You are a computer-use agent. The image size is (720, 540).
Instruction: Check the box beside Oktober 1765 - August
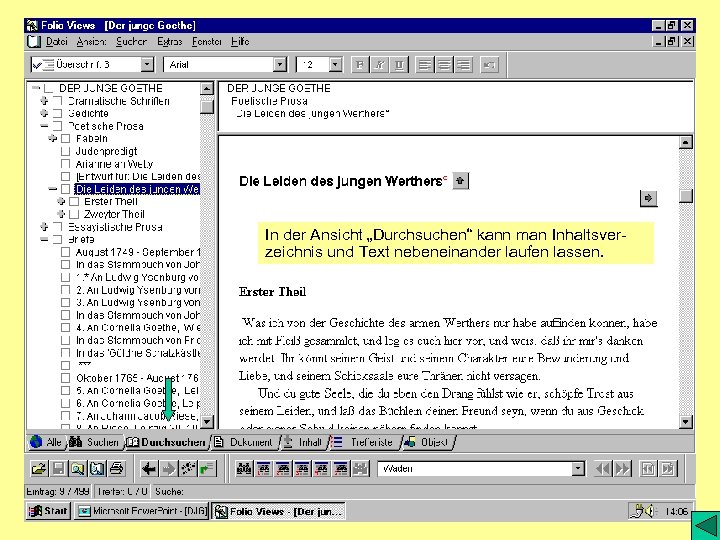[x=65, y=378]
